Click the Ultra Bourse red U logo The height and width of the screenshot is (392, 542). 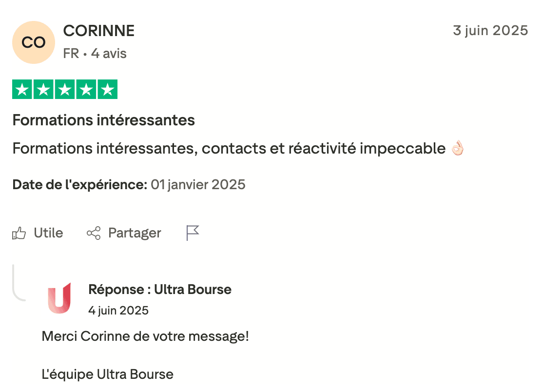[x=59, y=298]
